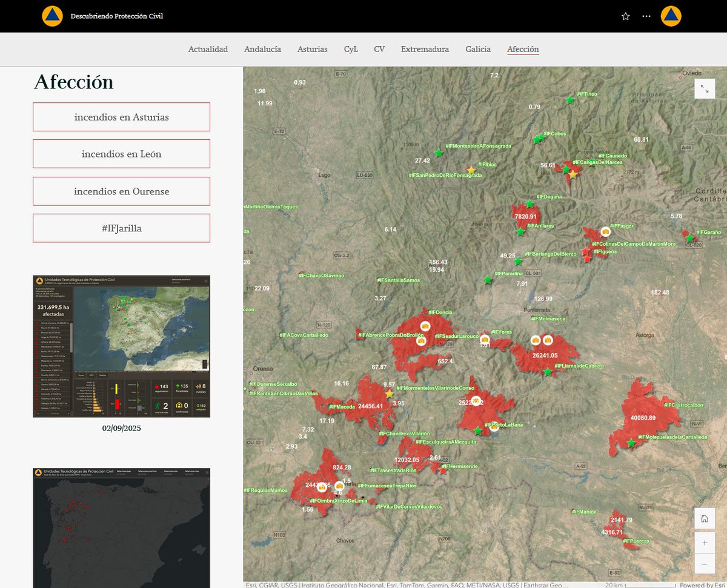Reset the map extent with the home icon
The width and height of the screenshot is (727, 588).
pyautogui.click(x=705, y=518)
